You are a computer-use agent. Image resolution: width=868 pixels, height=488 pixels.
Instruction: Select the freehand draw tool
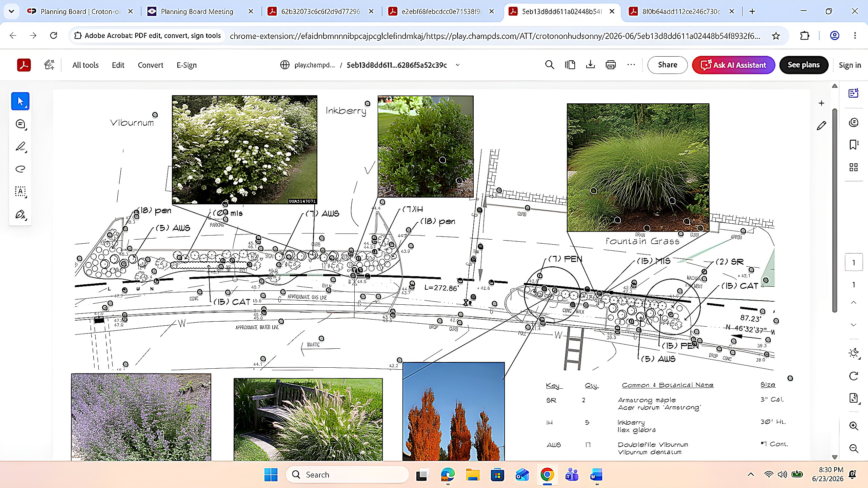coord(20,169)
